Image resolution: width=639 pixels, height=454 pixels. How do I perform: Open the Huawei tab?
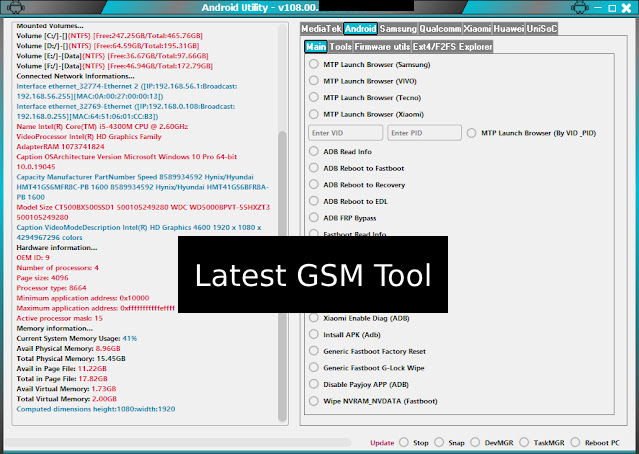click(x=509, y=29)
